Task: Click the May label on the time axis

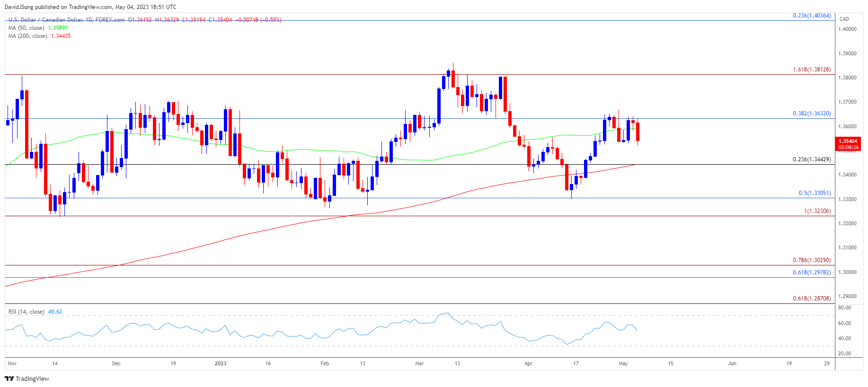Action: [x=623, y=363]
